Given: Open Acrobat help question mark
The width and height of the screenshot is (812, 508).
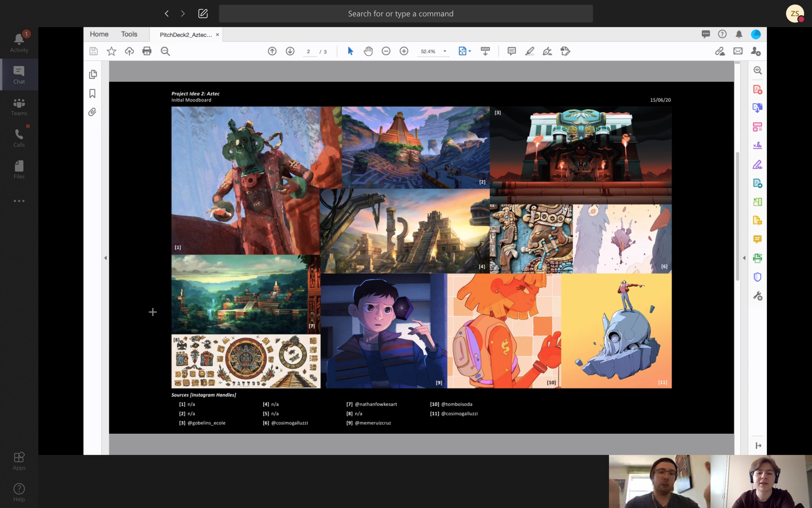Looking at the screenshot, I should [x=722, y=34].
